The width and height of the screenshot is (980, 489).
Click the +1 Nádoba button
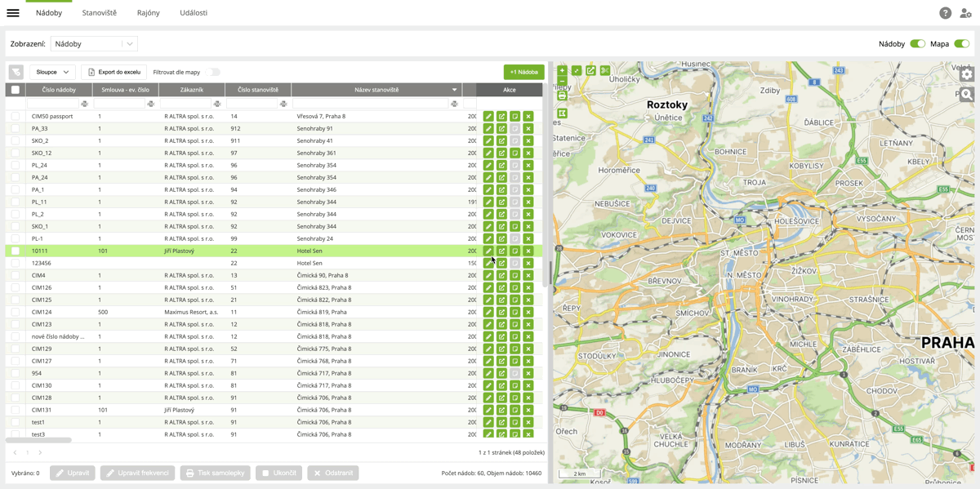click(523, 73)
